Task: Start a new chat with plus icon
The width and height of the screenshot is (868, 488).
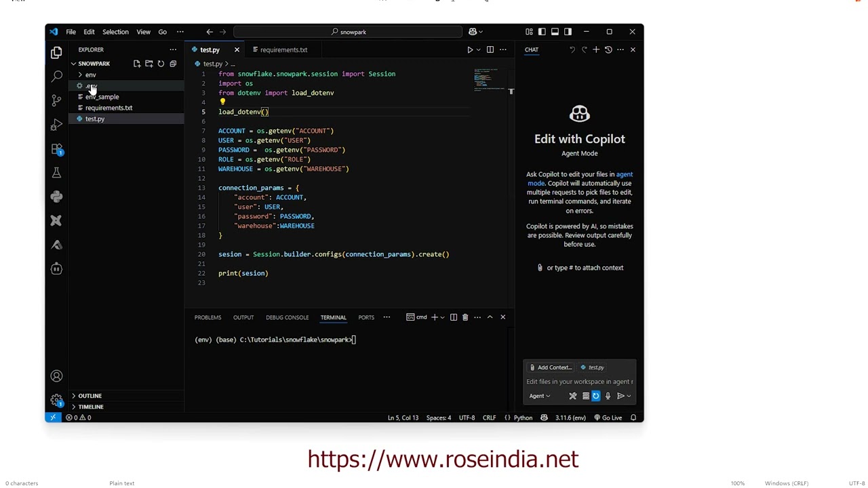Action: click(596, 49)
